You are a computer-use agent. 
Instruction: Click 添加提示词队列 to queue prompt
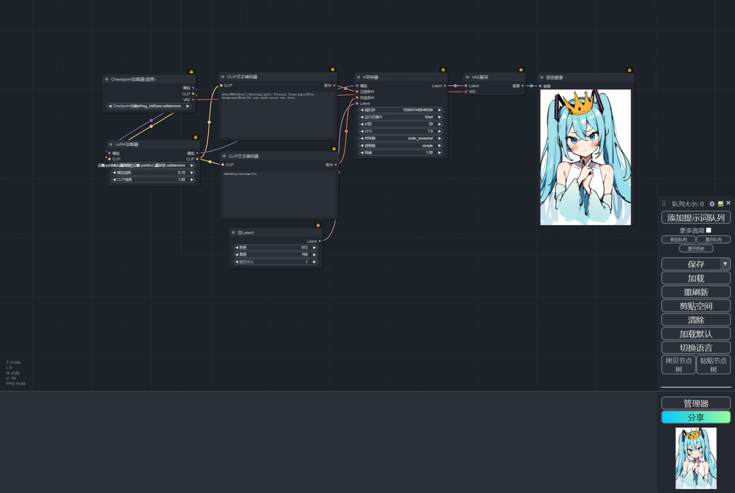click(x=696, y=218)
